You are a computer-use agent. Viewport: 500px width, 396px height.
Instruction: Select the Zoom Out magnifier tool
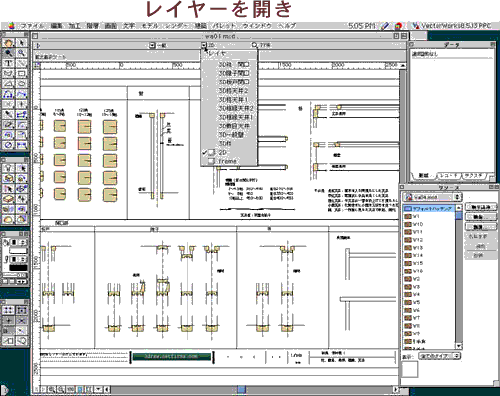pyautogui.click(x=21, y=53)
